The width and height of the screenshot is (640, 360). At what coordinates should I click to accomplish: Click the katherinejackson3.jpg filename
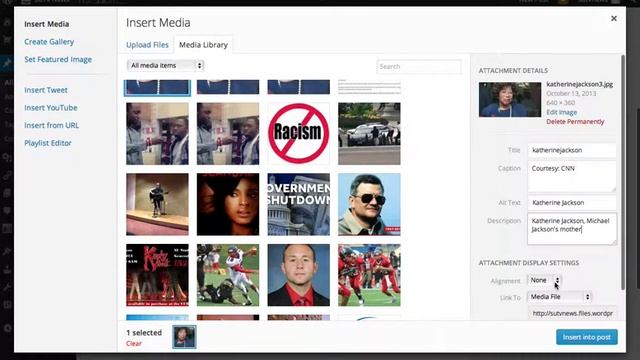[580, 84]
